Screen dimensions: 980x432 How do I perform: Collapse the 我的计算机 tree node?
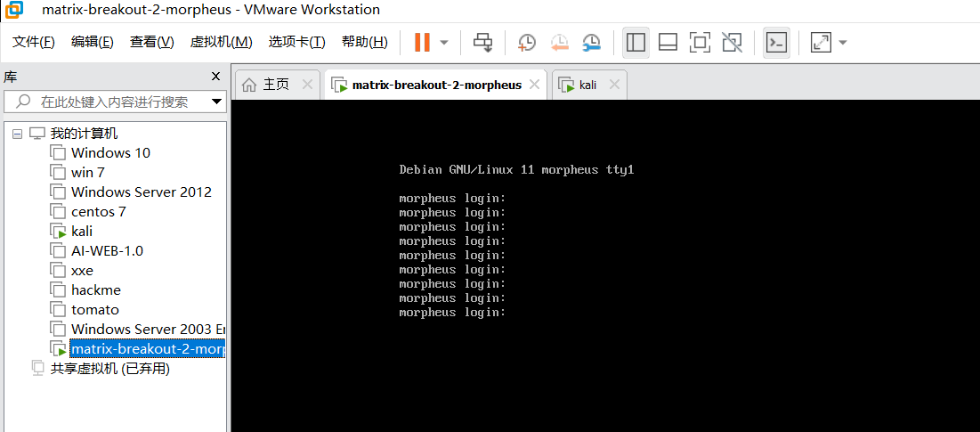17,134
